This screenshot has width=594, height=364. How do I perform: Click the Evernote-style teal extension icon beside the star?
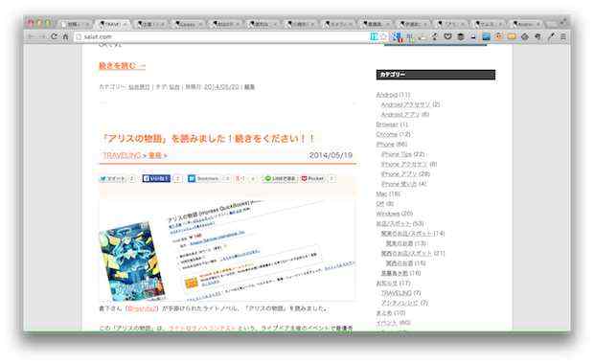point(374,36)
